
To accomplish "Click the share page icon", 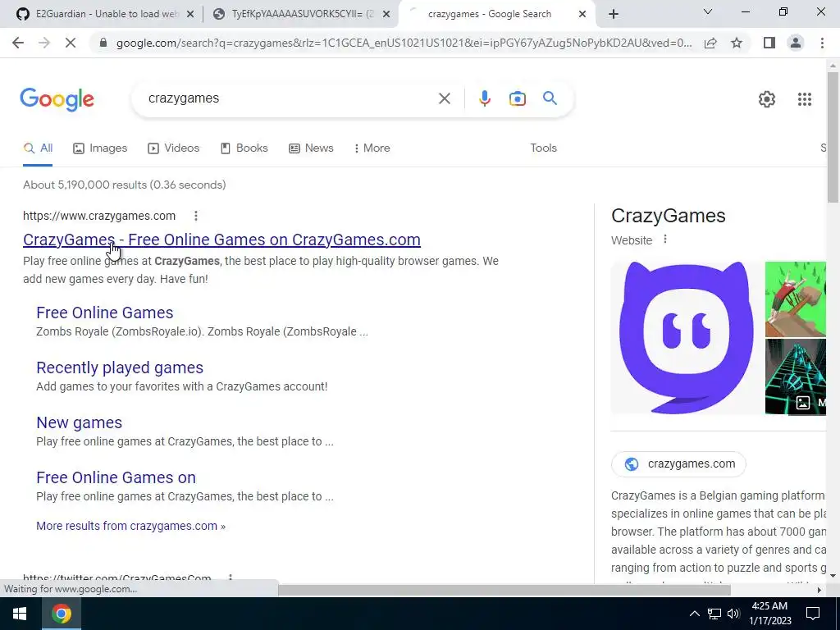I will tap(710, 43).
